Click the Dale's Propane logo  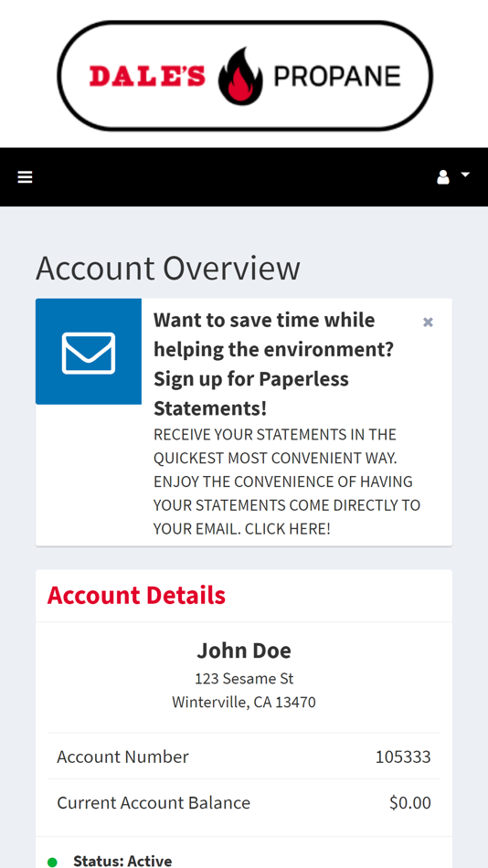click(x=245, y=76)
